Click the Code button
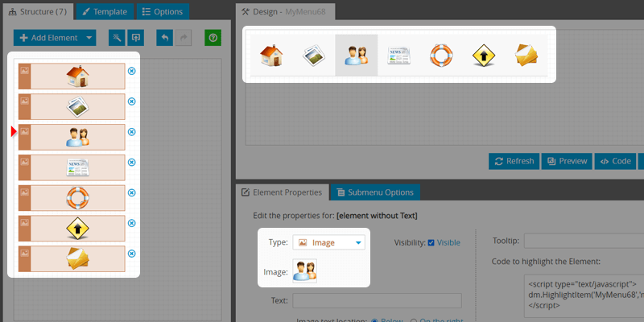This screenshot has height=322, width=644. pos(615,161)
